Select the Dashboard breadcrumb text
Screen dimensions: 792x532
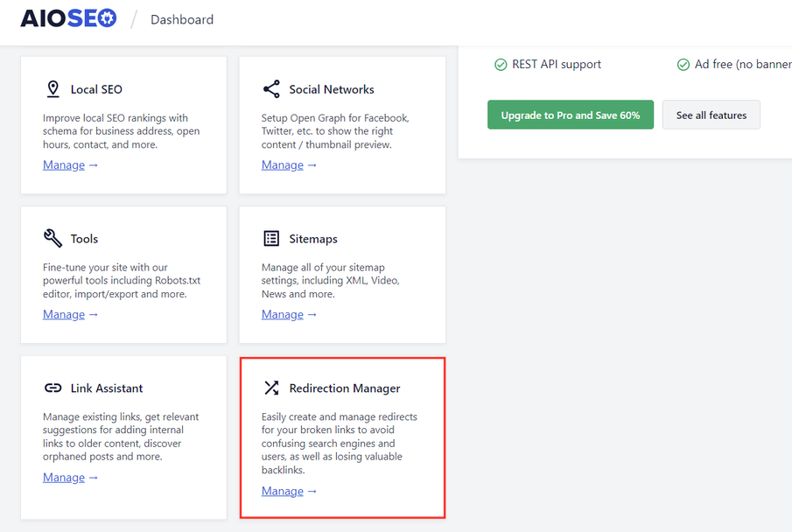182,20
